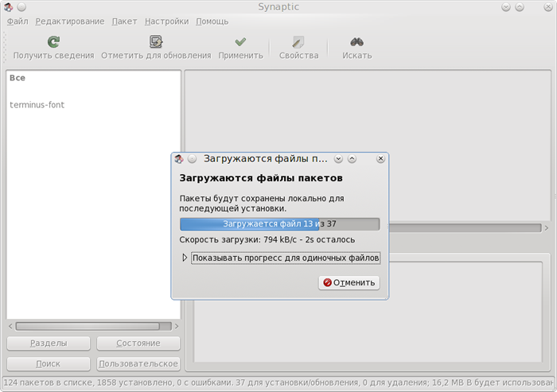Close the download dialog with X button
The width and height of the screenshot is (557, 392).
(380, 159)
